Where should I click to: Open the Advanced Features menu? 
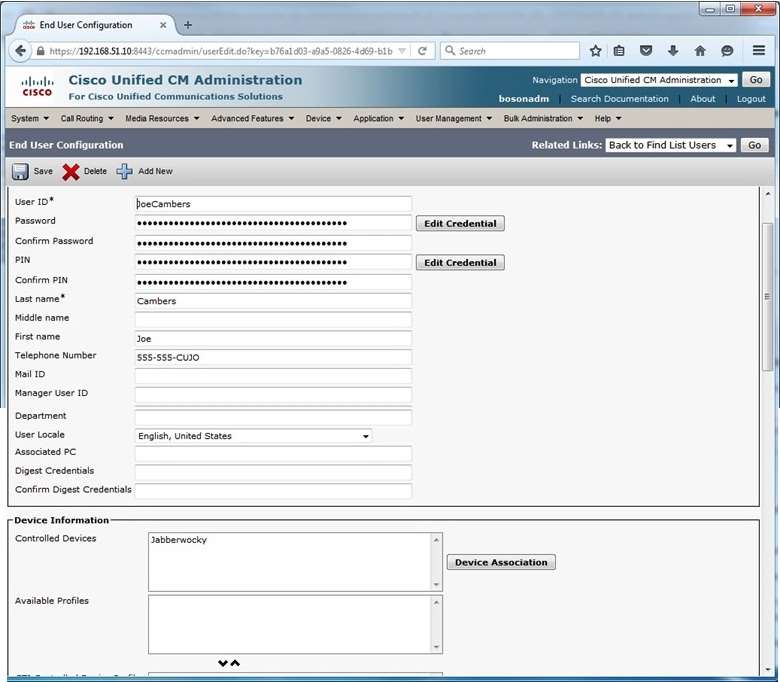tap(253, 118)
